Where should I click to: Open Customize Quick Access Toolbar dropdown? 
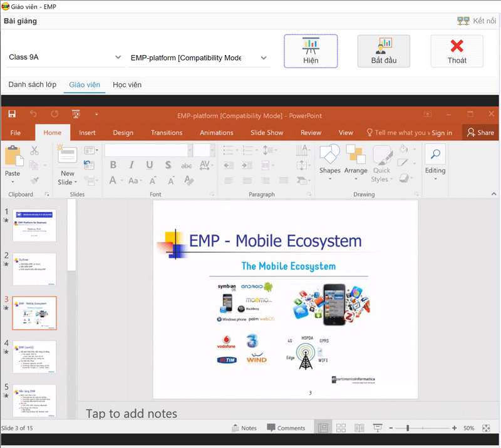tap(96, 115)
